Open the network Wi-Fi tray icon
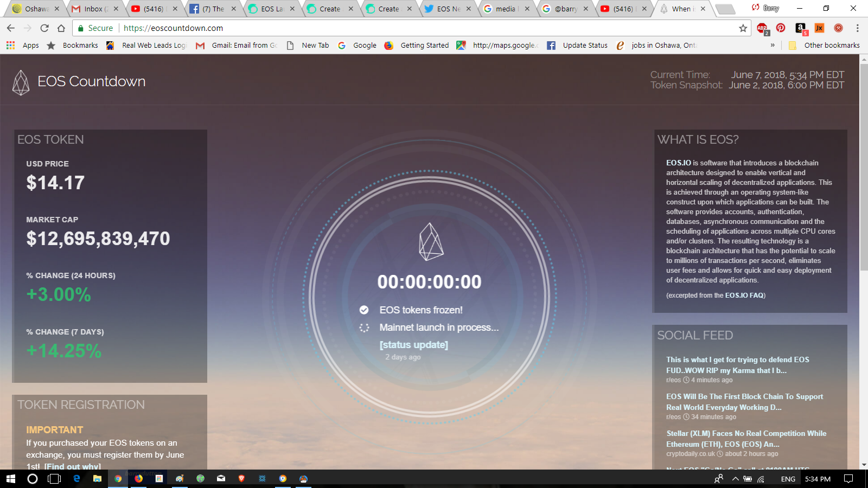The image size is (868, 488). pyautogui.click(x=761, y=479)
